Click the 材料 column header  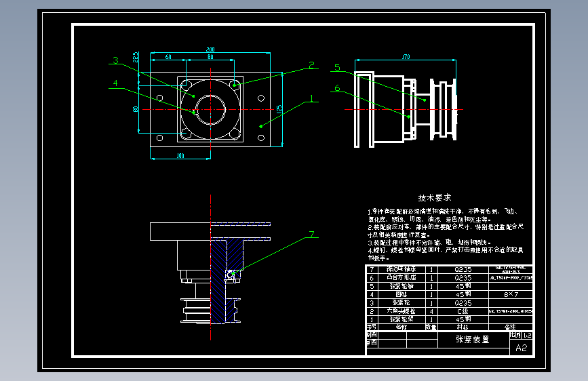463,327
